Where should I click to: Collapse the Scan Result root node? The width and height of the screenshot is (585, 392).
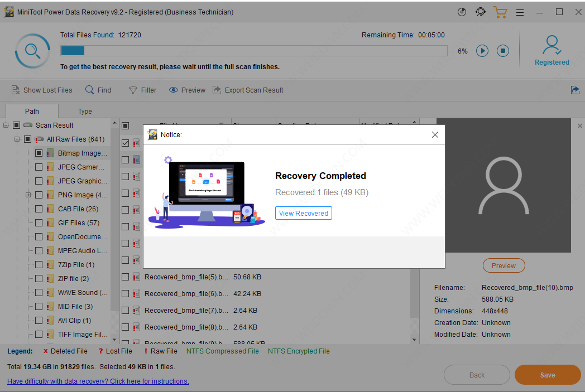[6, 125]
